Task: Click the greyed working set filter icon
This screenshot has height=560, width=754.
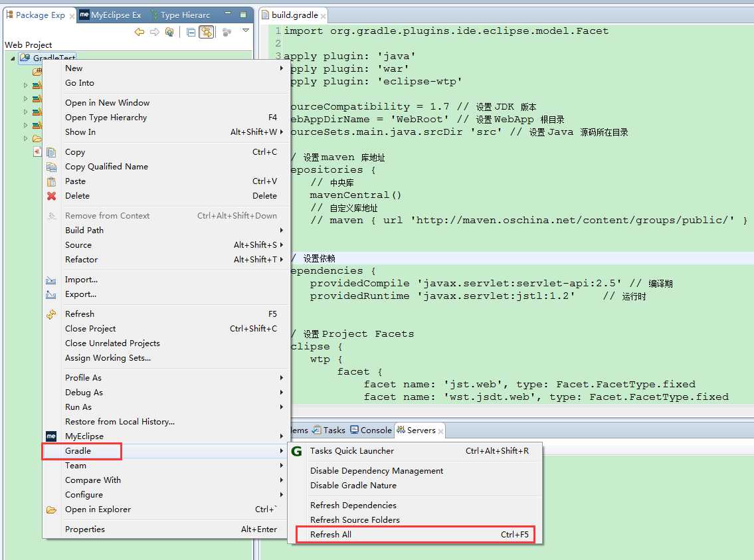Action: click(x=227, y=32)
